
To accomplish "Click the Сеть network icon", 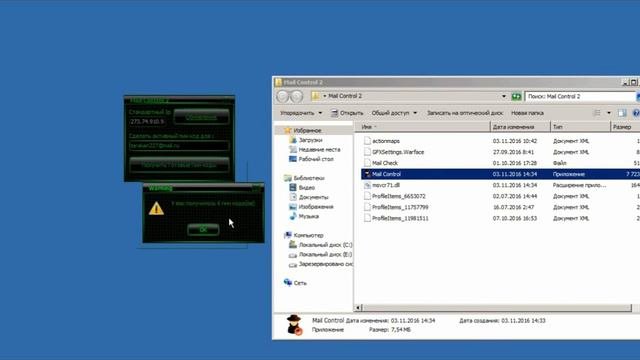I will point(288,282).
